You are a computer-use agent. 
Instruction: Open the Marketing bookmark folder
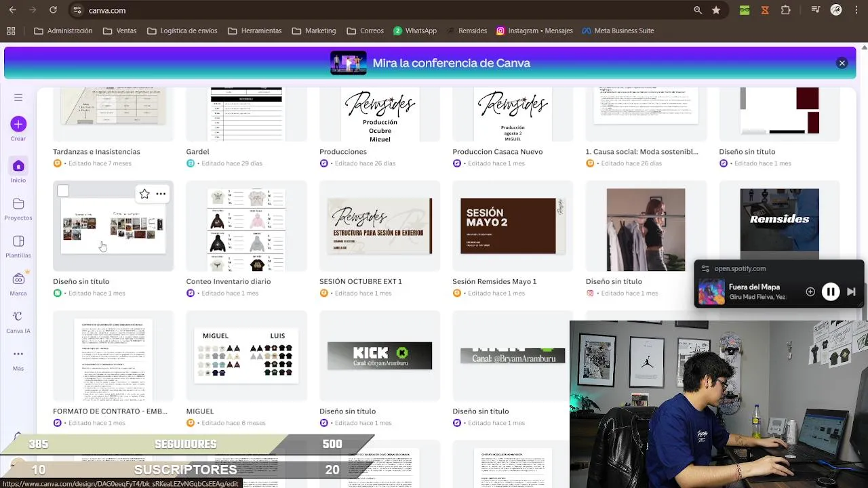click(x=314, y=30)
